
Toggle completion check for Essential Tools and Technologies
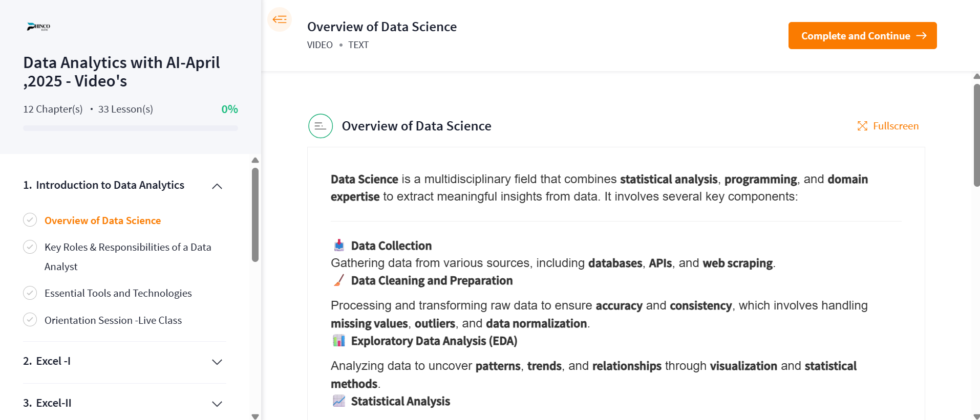click(x=30, y=293)
